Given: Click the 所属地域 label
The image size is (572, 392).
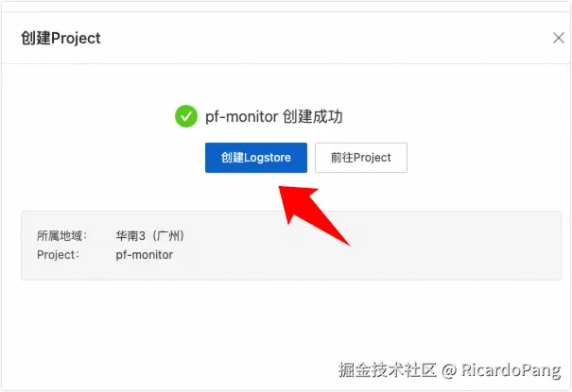Looking at the screenshot, I should click(61, 236).
